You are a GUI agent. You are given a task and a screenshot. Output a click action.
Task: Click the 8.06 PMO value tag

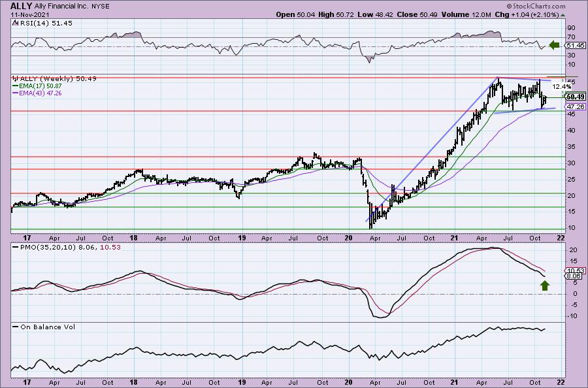point(574,276)
